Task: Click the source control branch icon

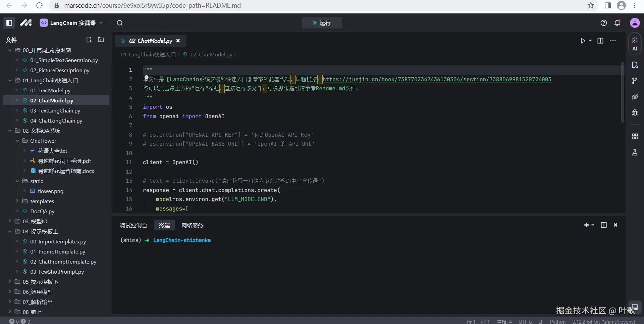Action: pyautogui.click(x=635, y=81)
